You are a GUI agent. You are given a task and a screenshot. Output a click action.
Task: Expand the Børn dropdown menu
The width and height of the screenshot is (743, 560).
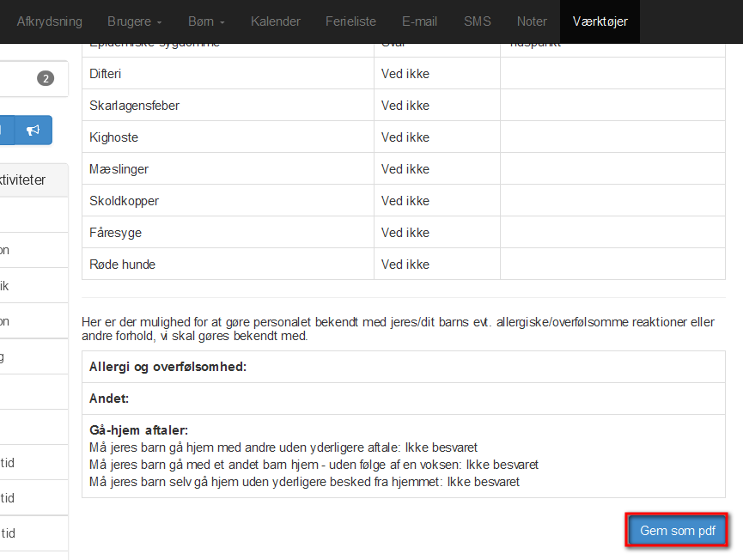click(x=206, y=21)
